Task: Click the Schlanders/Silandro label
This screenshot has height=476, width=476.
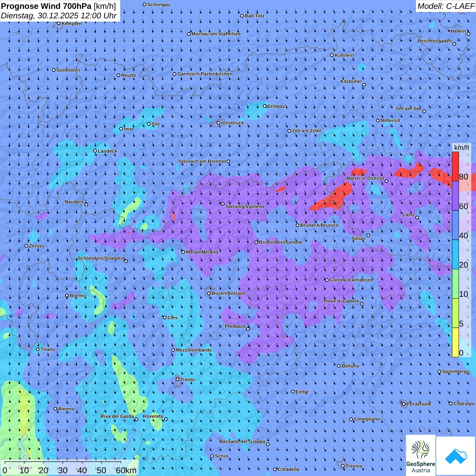Action: click(101, 258)
